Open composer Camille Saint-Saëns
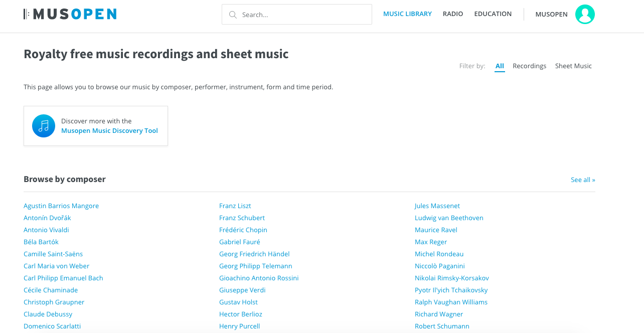Viewport: 644px width, 333px height. tap(53, 254)
